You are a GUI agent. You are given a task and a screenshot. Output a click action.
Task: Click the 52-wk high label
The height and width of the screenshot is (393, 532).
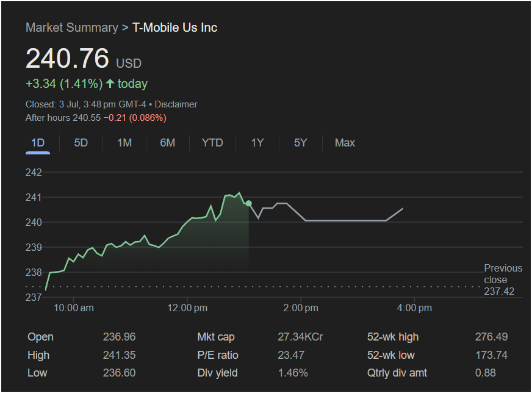point(393,337)
